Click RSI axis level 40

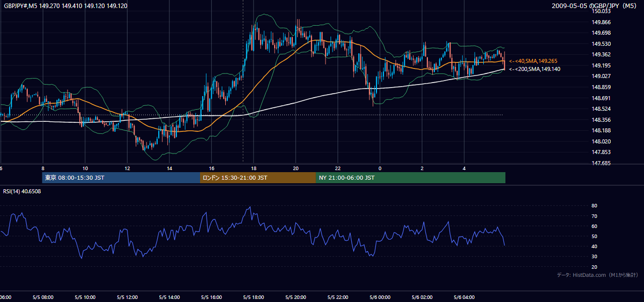[594, 246]
